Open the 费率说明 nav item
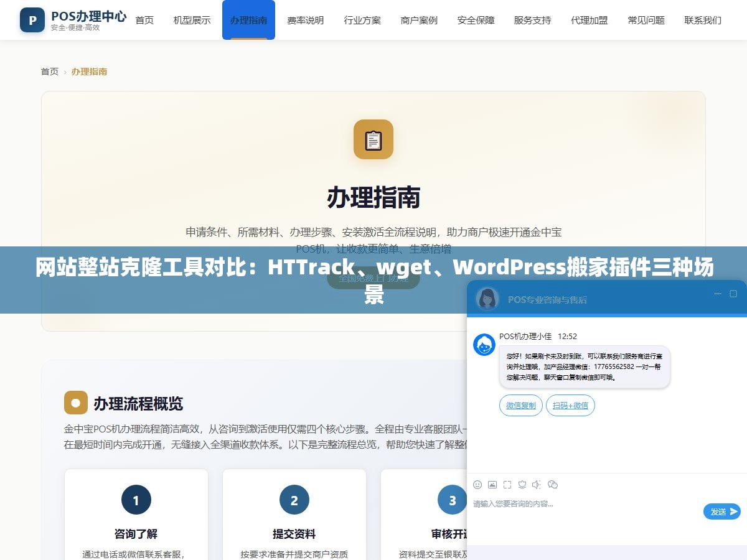Viewport: 747px width, 560px height. tap(305, 20)
